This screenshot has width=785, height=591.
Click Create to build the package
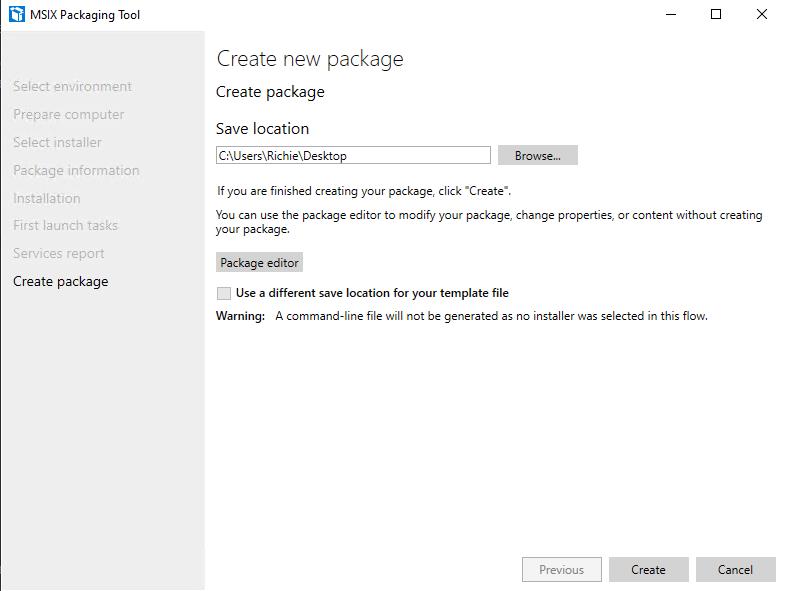pos(648,569)
